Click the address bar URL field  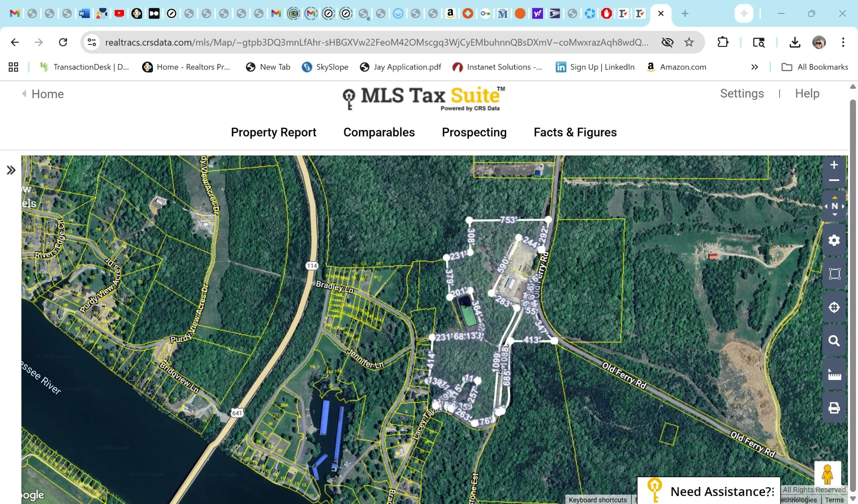pyautogui.click(x=376, y=42)
